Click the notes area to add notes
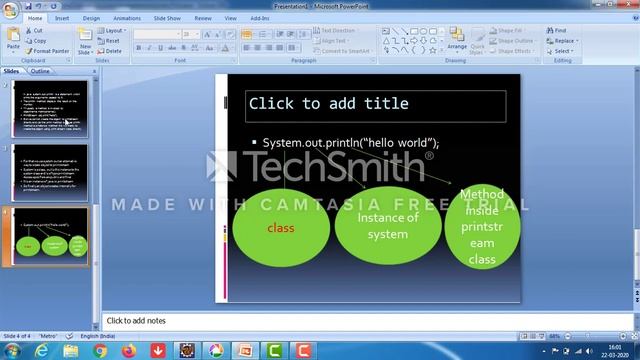Screen dimensions: 640x360 point(367,321)
